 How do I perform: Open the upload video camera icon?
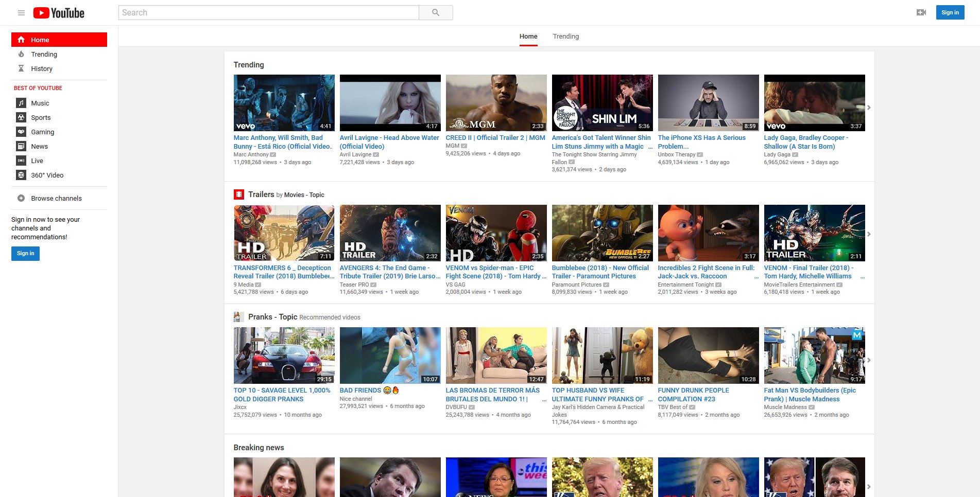point(921,12)
